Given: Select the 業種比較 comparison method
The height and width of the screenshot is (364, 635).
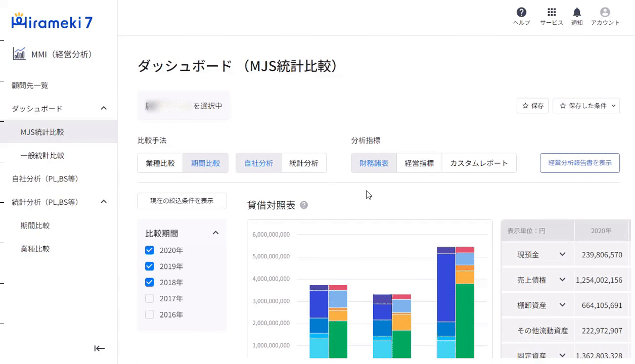Looking at the screenshot, I should coord(160,163).
